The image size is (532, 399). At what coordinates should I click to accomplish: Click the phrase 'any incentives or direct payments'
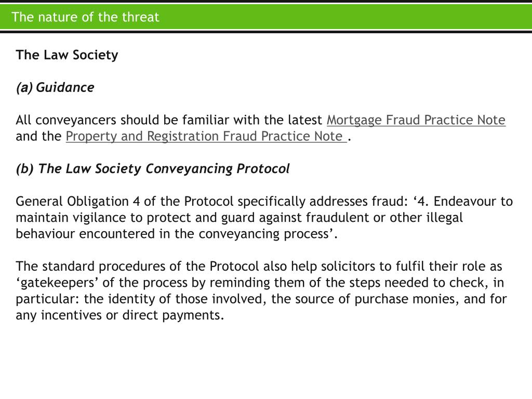coord(119,315)
